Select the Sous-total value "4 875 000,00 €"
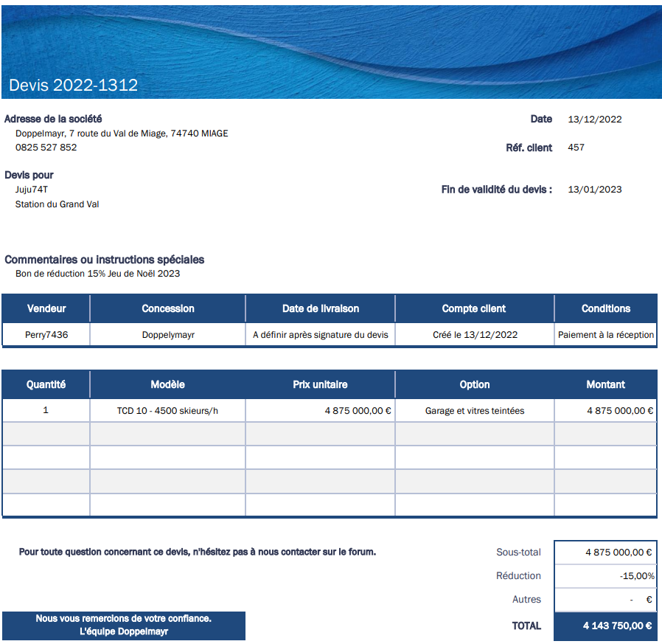This screenshot has height=644, width=662. [606, 553]
